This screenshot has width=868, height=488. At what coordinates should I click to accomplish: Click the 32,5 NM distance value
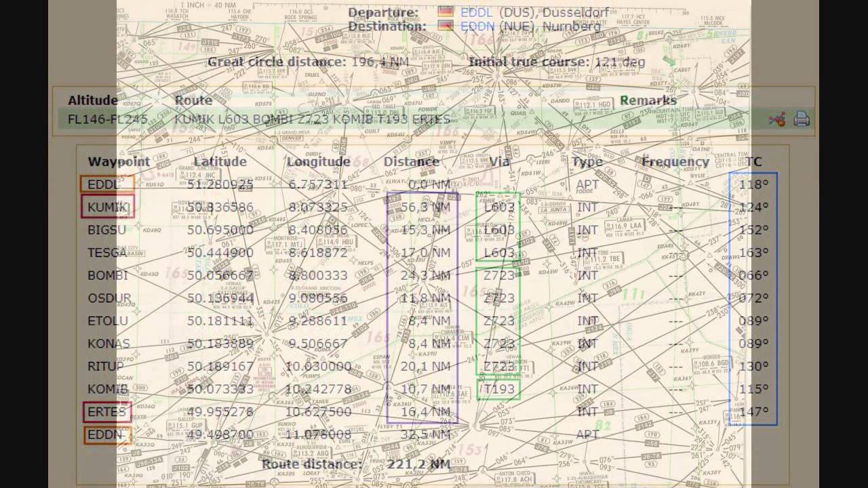[425, 434]
